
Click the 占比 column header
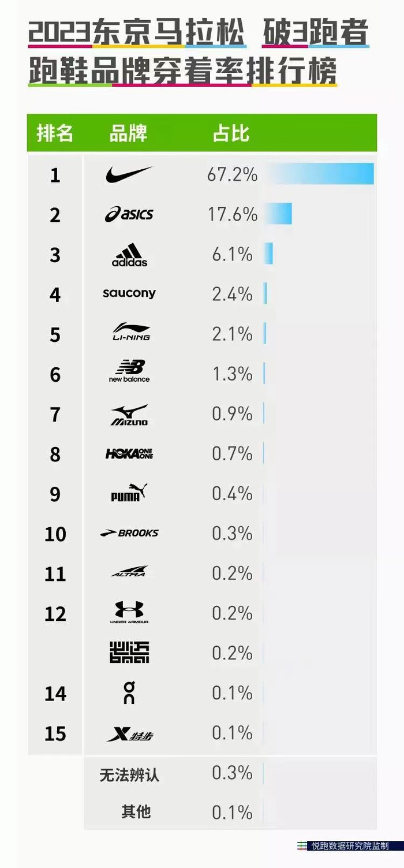click(x=231, y=133)
